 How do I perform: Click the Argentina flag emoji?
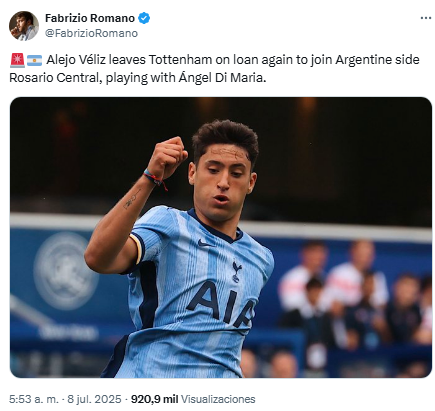[x=34, y=60]
